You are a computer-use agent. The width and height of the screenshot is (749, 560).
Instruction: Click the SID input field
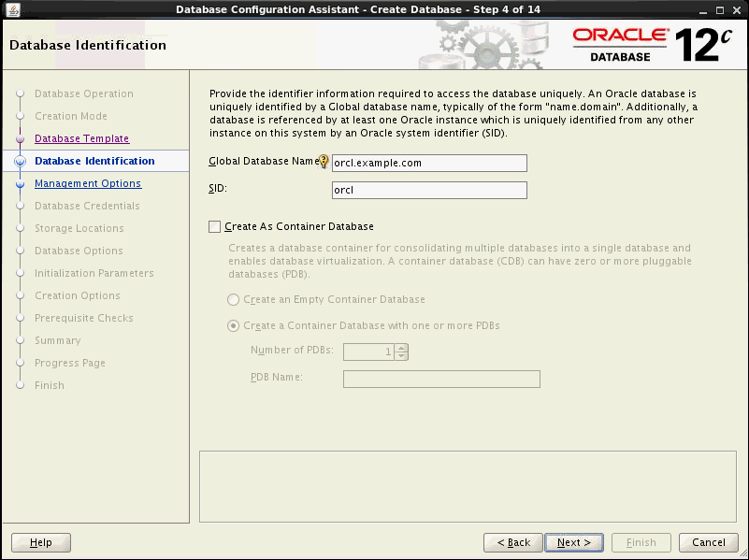429,190
